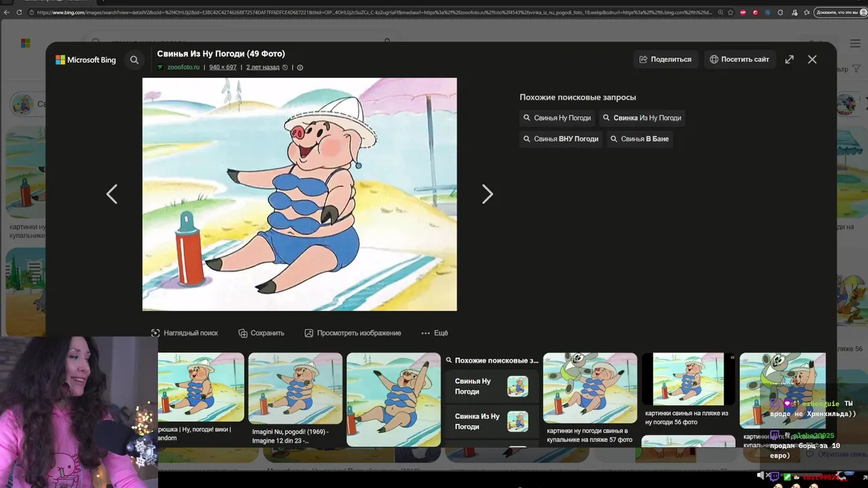
Task: Click the 'Похожие поисковые з...' header with magnifier
Action: 492,361
